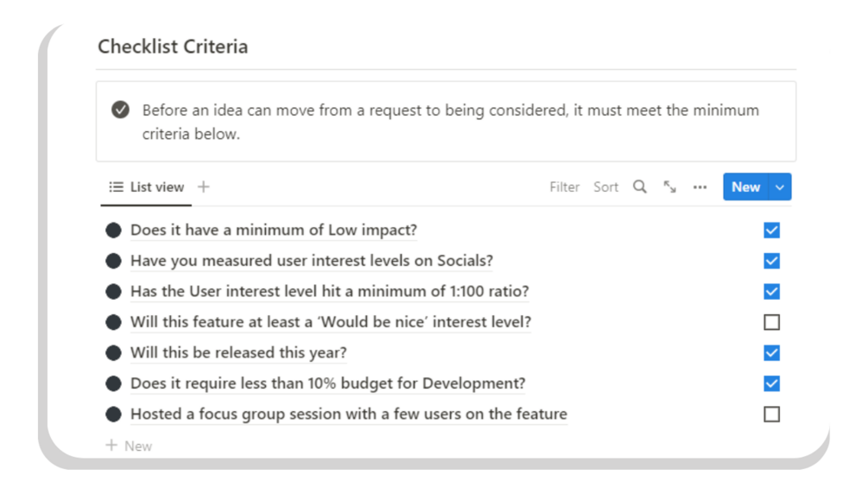868x488 pixels.
Task: Click the search magnifier icon
Action: point(640,187)
